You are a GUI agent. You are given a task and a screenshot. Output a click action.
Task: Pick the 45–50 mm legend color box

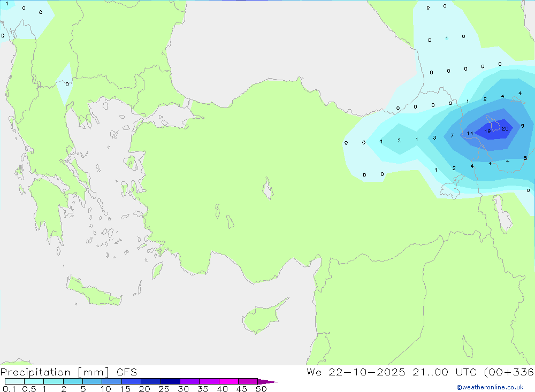248,381
